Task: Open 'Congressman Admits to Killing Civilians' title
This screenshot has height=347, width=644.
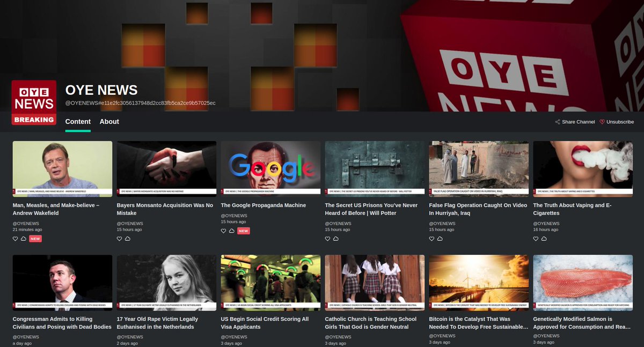Action: 62,323
